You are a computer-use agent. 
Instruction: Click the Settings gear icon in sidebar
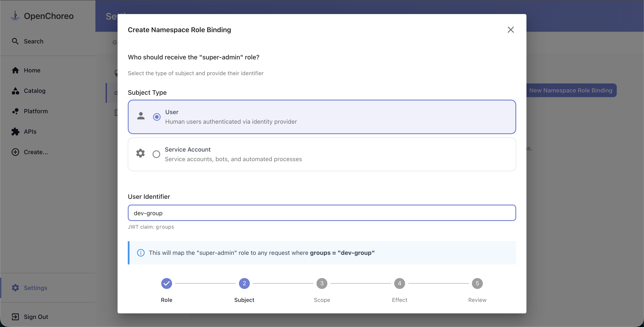point(15,288)
